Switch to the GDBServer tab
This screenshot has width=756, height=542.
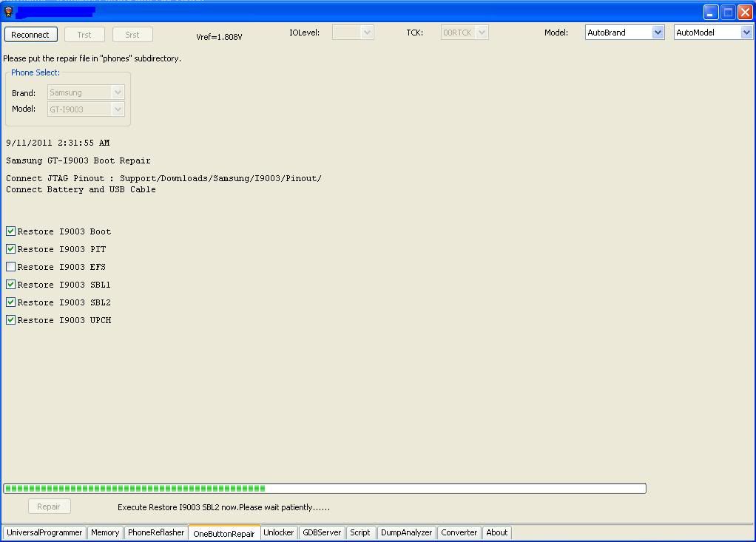pos(322,532)
